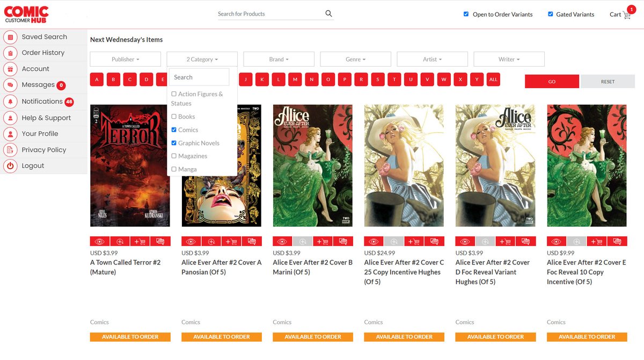The width and height of the screenshot is (644, 360).
Task: Click the chat icon under Alice Ever After Cover B
Action: (343, 241)
